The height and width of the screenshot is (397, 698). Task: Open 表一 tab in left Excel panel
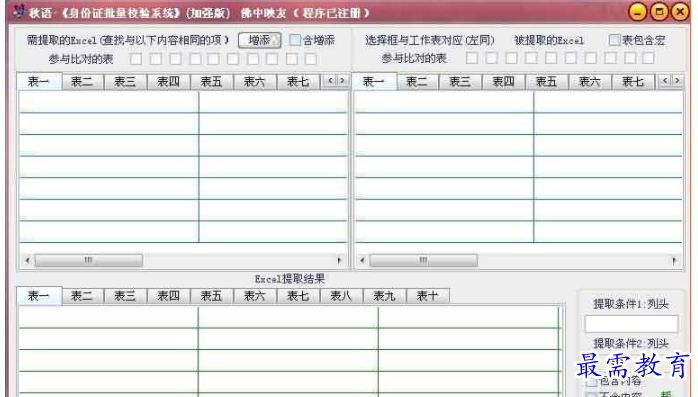(x=39, y=81)
